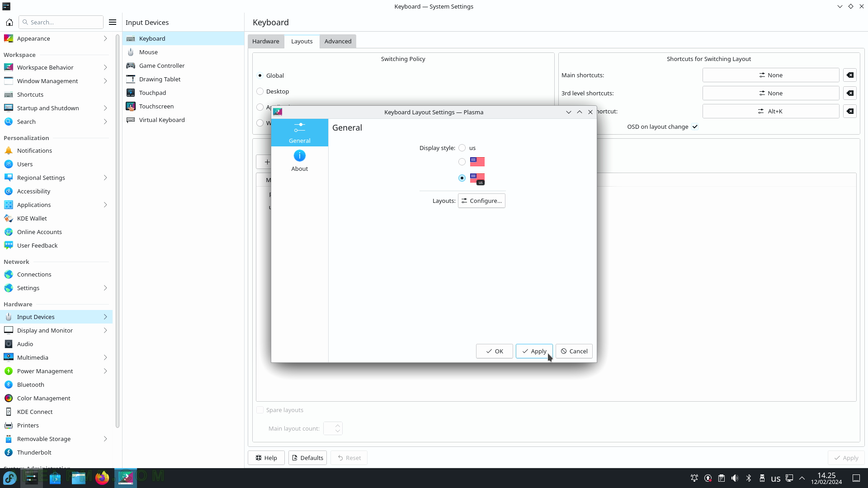The image size is (868, 488).
Task: Open the Dolphin file manager from the taskbar
Action: (x=79, y=478)
